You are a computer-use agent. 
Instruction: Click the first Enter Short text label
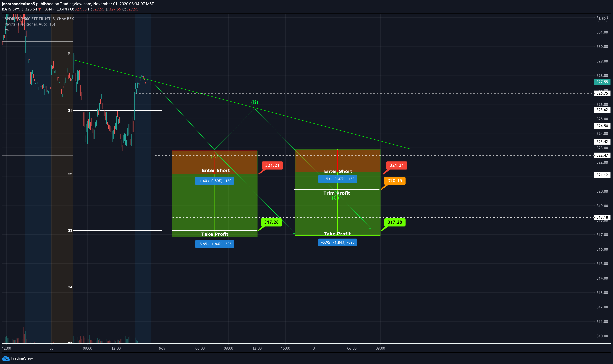(x=216, y=170)
